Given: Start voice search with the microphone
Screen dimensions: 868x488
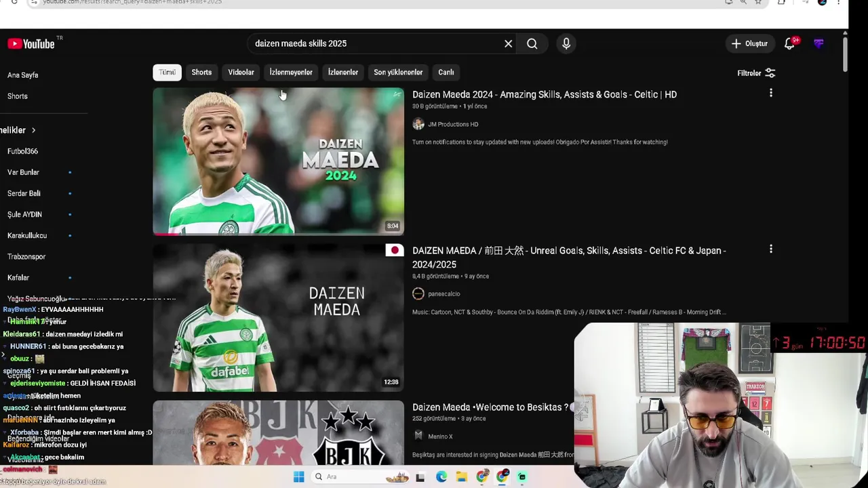Looking at the screenshot, I should pyautogui.click(x=566, y=43).
